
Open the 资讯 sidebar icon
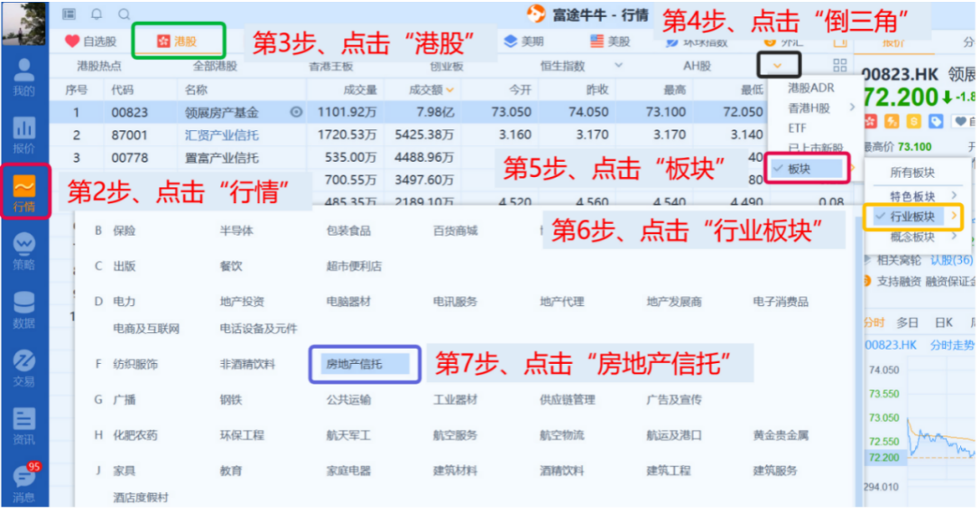point(23,426)
